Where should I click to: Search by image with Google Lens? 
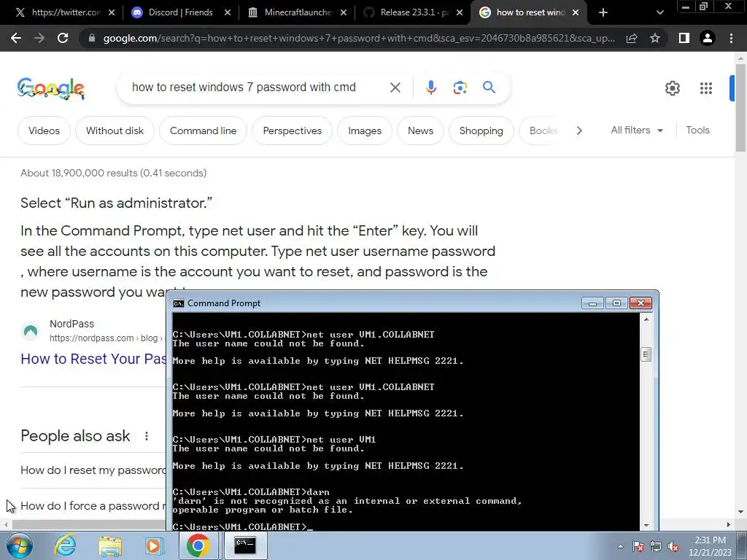[460, 87]
